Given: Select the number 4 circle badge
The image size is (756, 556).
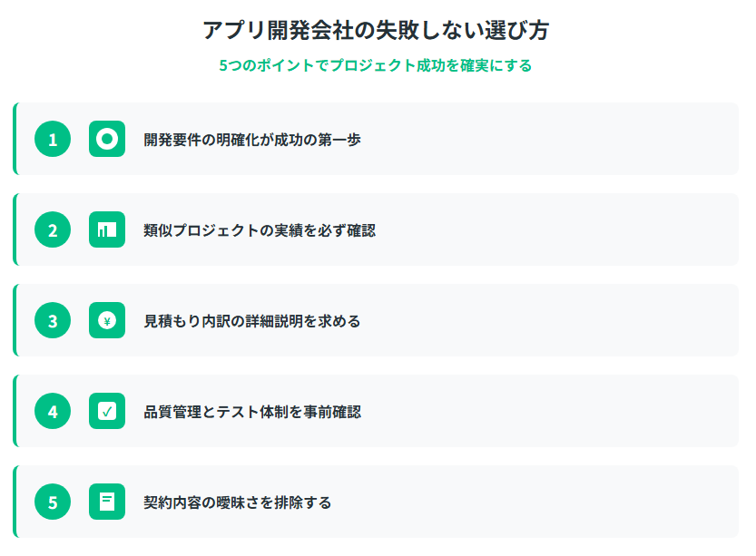Looking at the screenshot, I should [x=53, y=411].
